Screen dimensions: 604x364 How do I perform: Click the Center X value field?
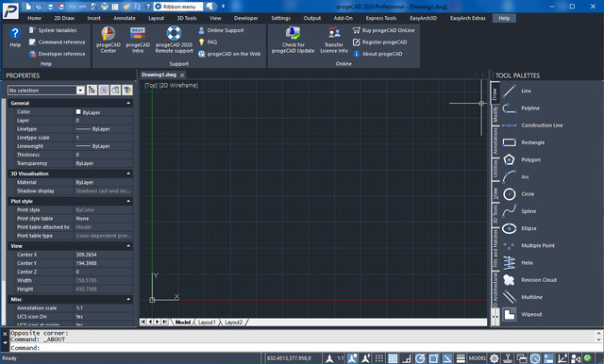coord(103,255)
